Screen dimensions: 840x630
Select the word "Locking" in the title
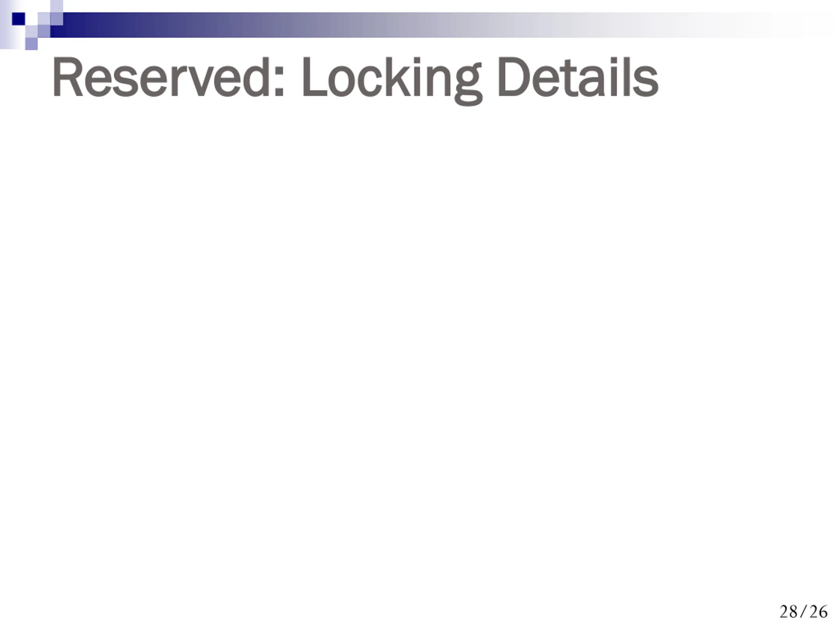[392, 80]
